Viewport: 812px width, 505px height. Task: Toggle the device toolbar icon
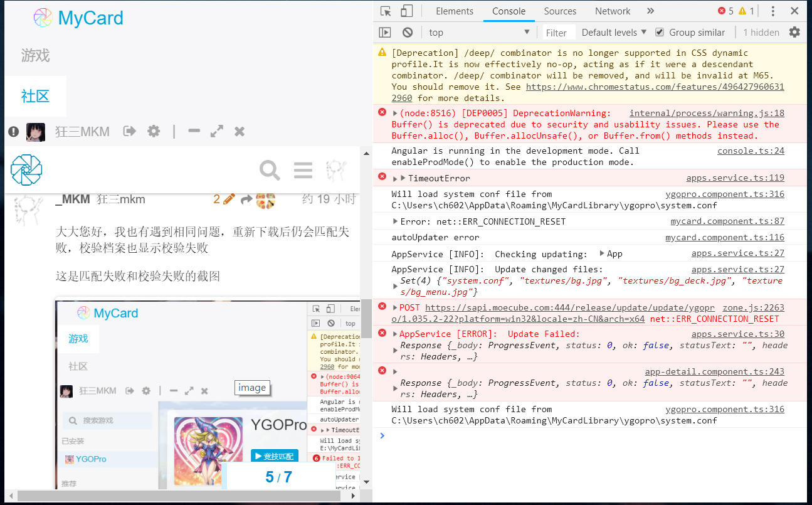pyautogui.click(x=407, y=11)
